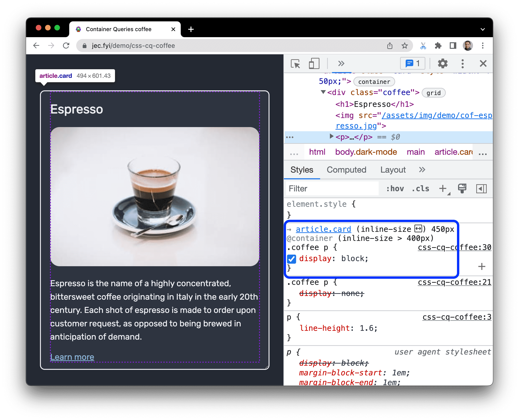The height and width of the screenshot is (420, 519).
Task: Toggle the display:block checkbox in container query rule
Action: (x=291, y=258)
